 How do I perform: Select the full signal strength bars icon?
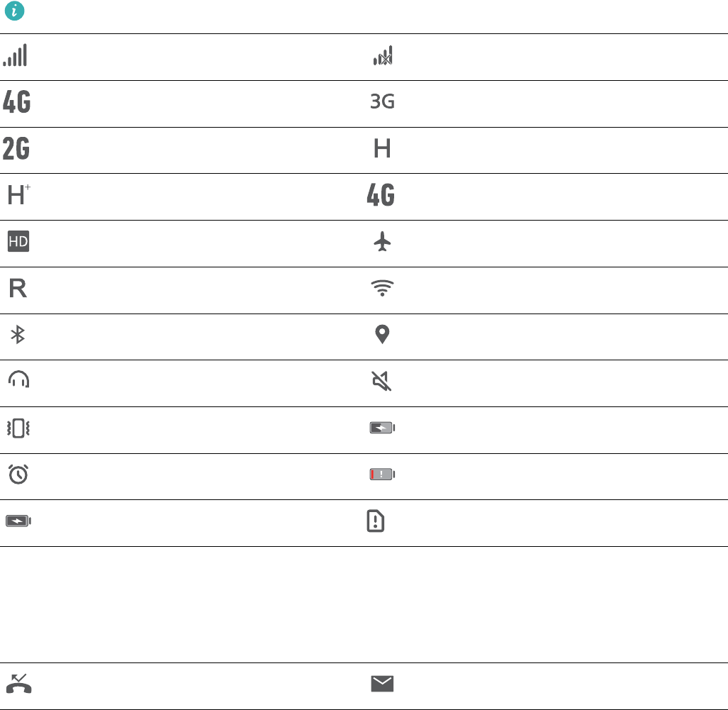[15, 55]
